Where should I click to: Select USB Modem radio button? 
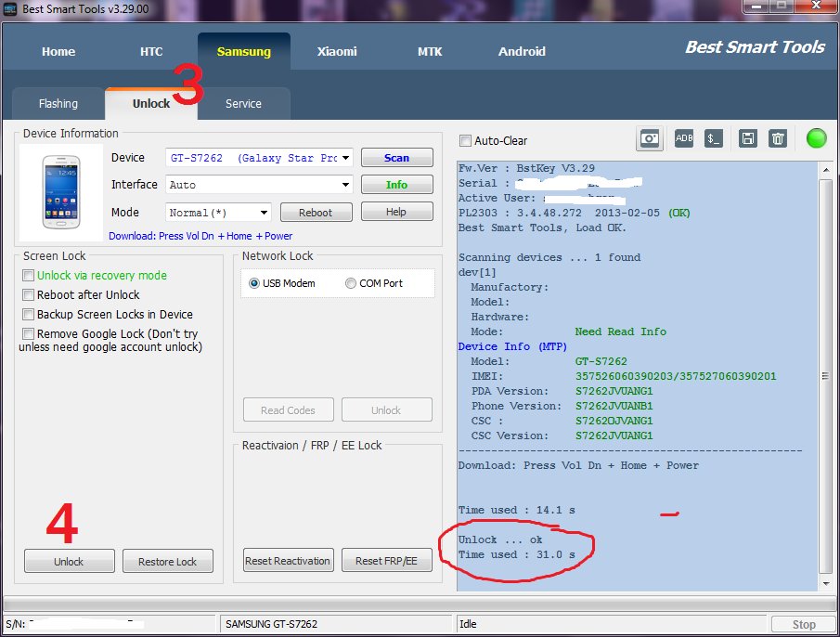tap(254, 283)
